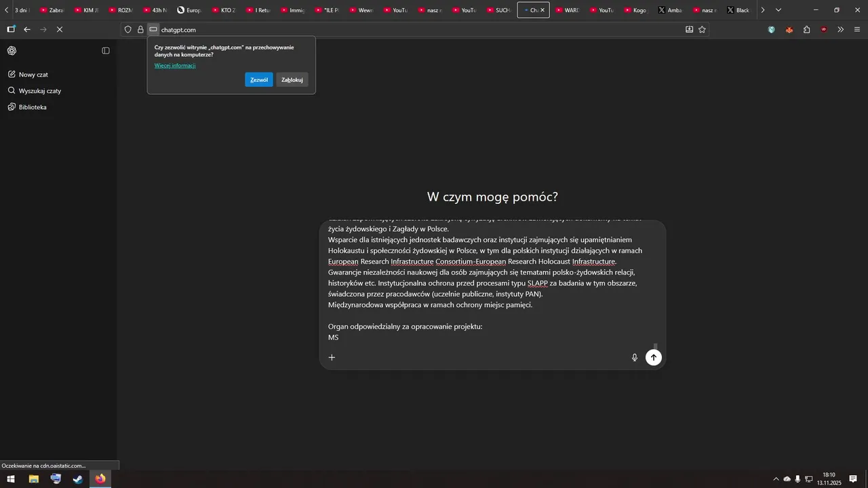Screen dimensions: 868x488
Task: Switch to the 'Amba' X tab
Action: (x=671, y=10)
